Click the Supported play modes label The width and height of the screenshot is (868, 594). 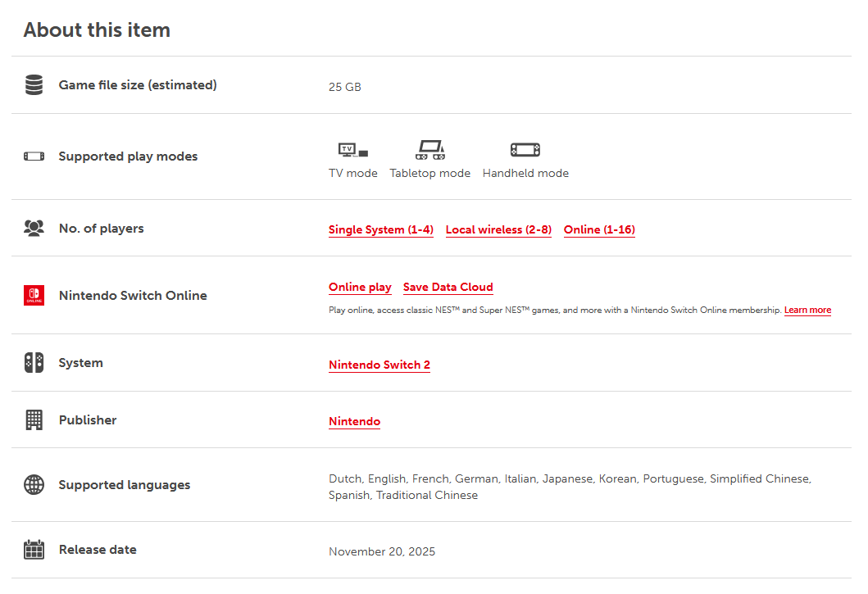pos(128,156)
